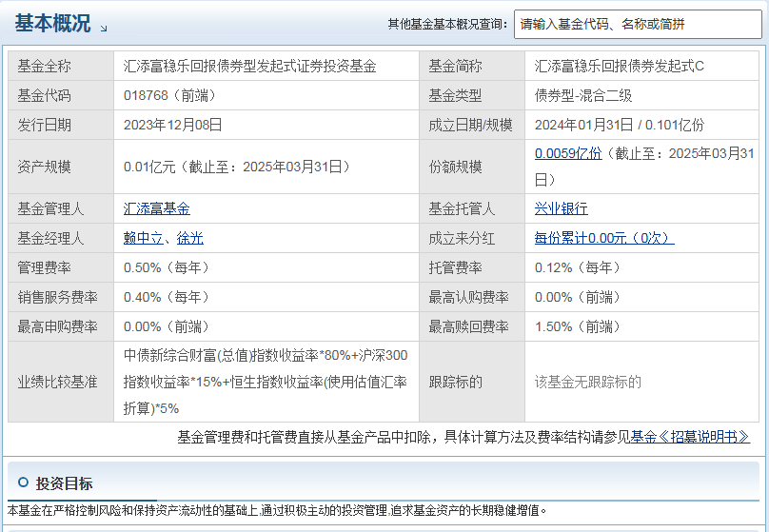Click the 基金类型 row label

point(455,95)
